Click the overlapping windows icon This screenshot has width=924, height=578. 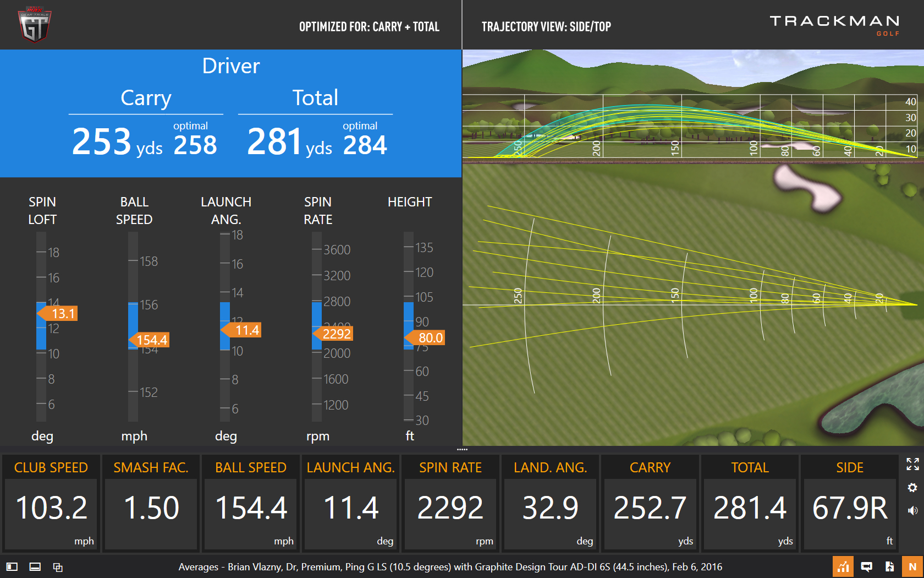tap(58, 566)
